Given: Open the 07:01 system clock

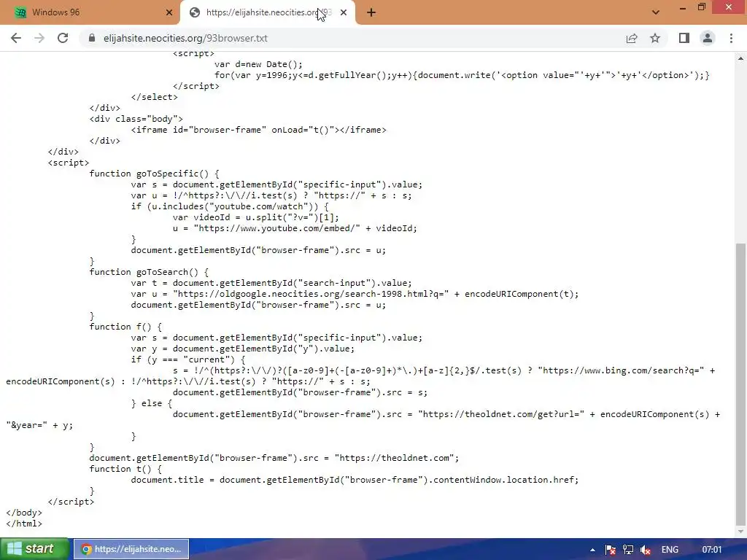Looking at the screenshot, I should [x=712, y=550].
